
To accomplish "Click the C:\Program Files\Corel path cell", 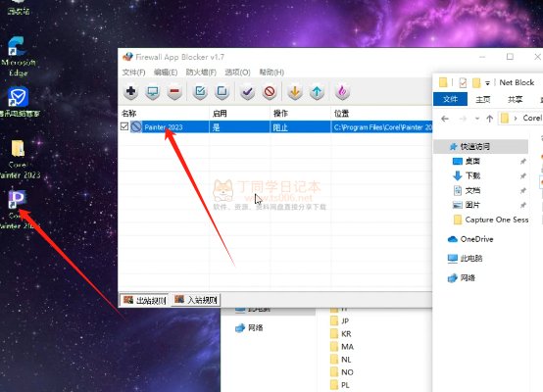I will tap(382, 127).
